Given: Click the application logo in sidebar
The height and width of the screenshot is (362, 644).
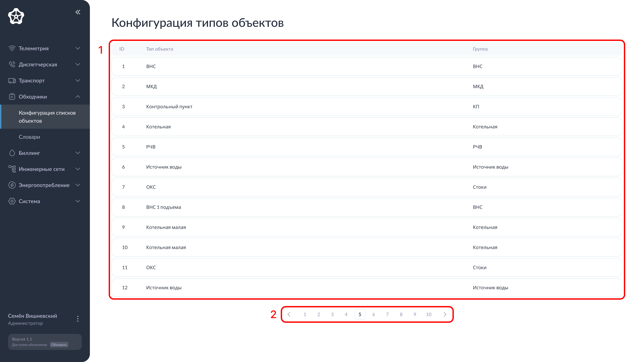Looking at the screenshot, I should 16,16.
